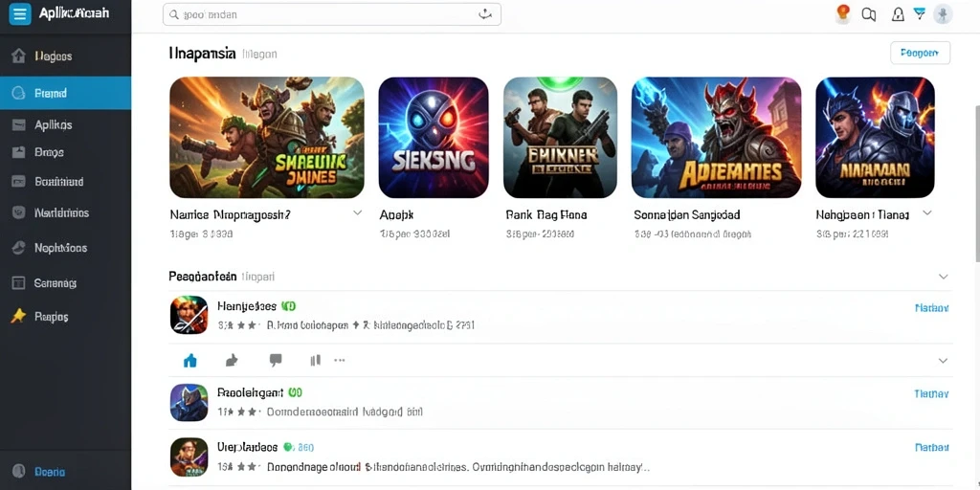Expand chevron beside first featured game title
Viewport: 980px width, 490px height.
pyautogui.click(x=358, y=213)
